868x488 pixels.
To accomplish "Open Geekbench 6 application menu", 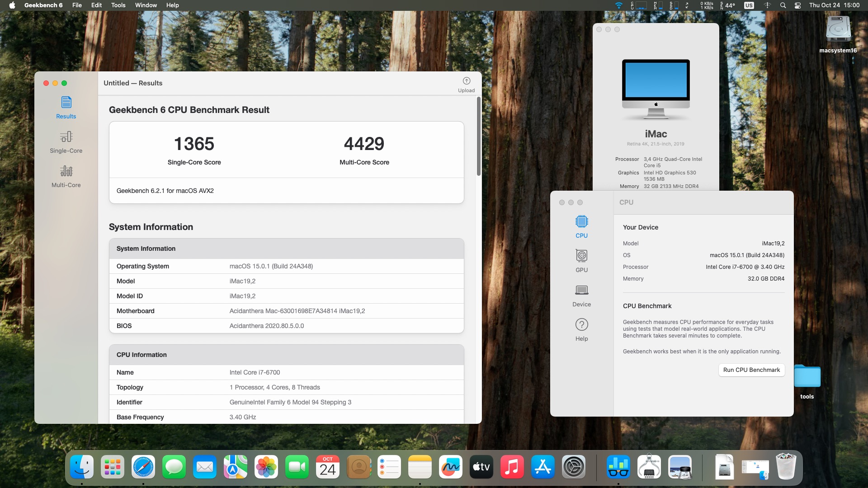I will point(43,5).
